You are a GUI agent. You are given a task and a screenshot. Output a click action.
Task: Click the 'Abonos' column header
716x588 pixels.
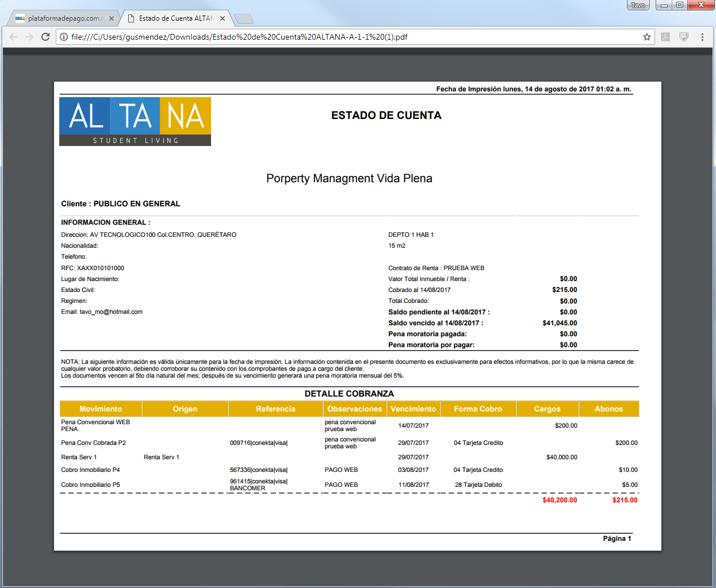[609, 409]
